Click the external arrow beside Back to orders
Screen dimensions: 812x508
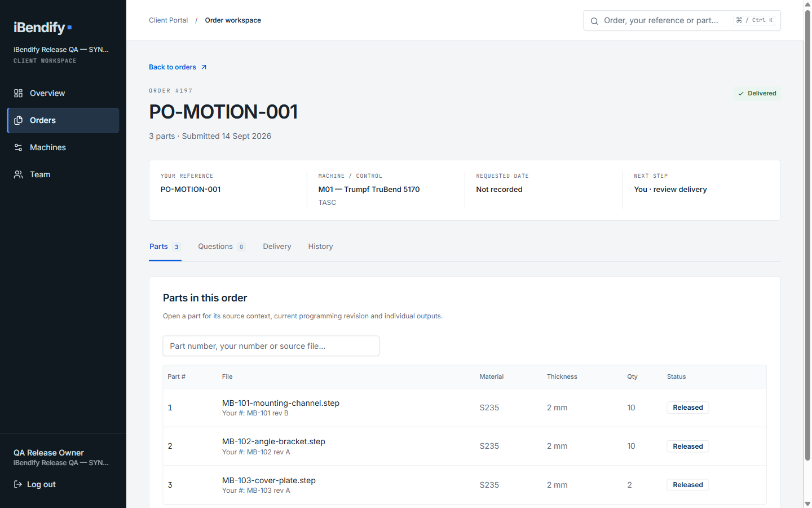pyautogui.click(x=204, y=67)
